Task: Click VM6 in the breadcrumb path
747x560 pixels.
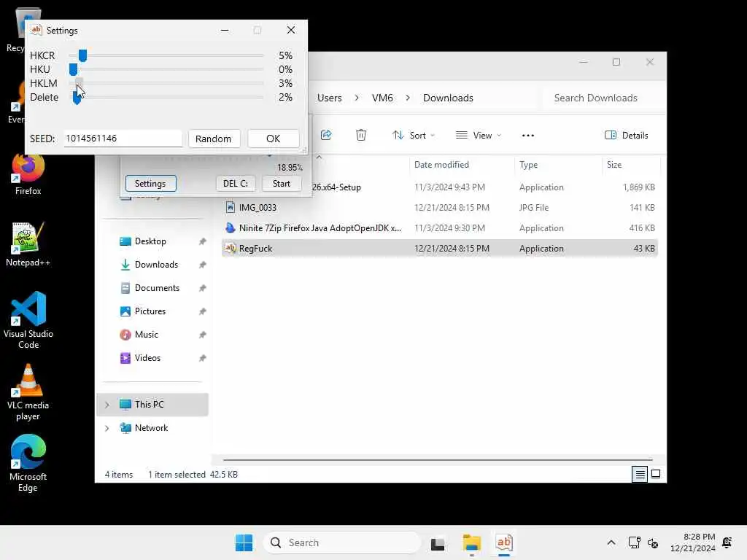Action: (382, 98)
